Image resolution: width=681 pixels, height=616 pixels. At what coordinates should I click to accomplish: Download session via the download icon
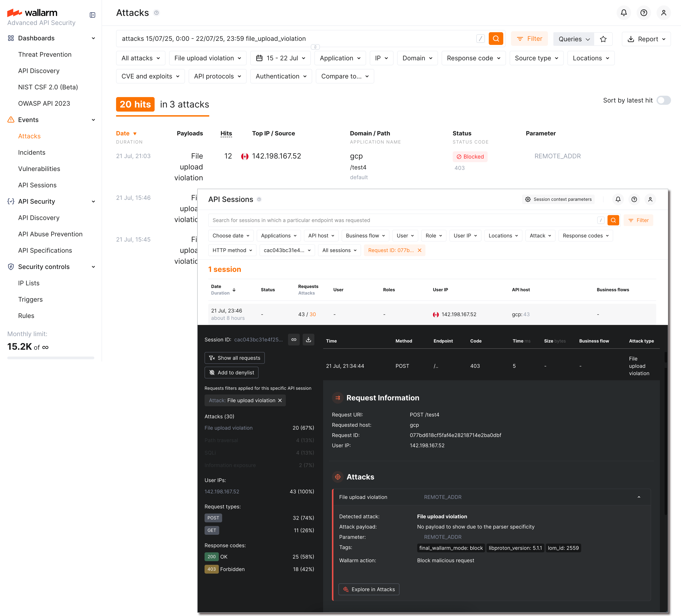[308, 340]
